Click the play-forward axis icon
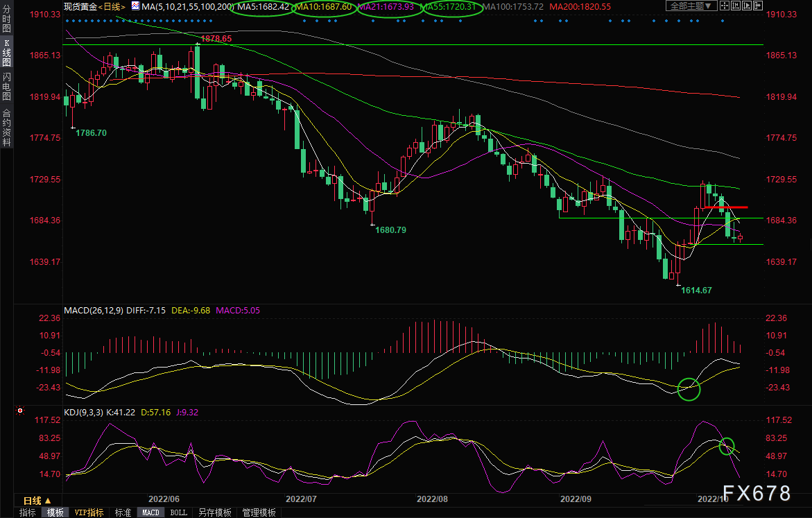 tap(747, 6)
